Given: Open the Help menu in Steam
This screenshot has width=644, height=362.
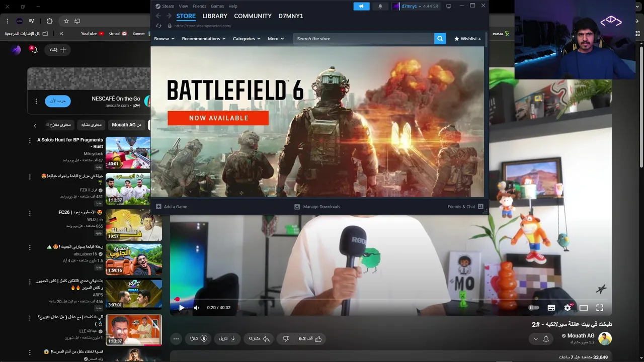Looking at the screenshot, I should [x=233, y=6].
